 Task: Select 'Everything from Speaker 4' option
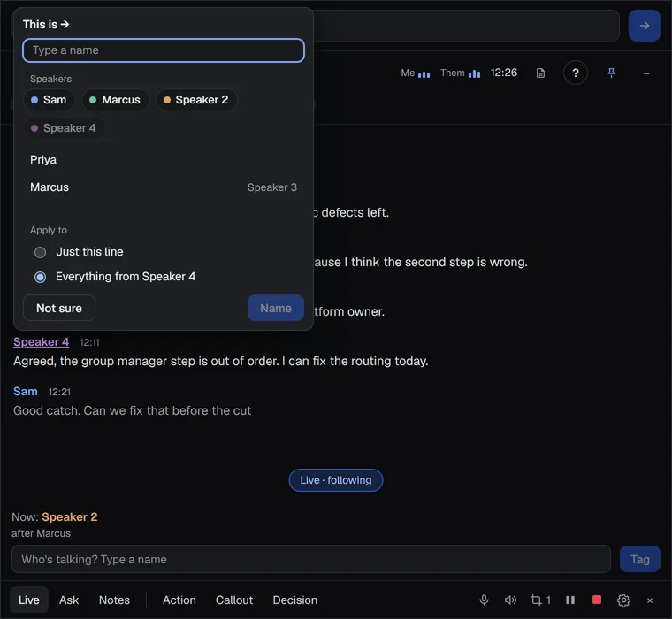tap(115, 277)
